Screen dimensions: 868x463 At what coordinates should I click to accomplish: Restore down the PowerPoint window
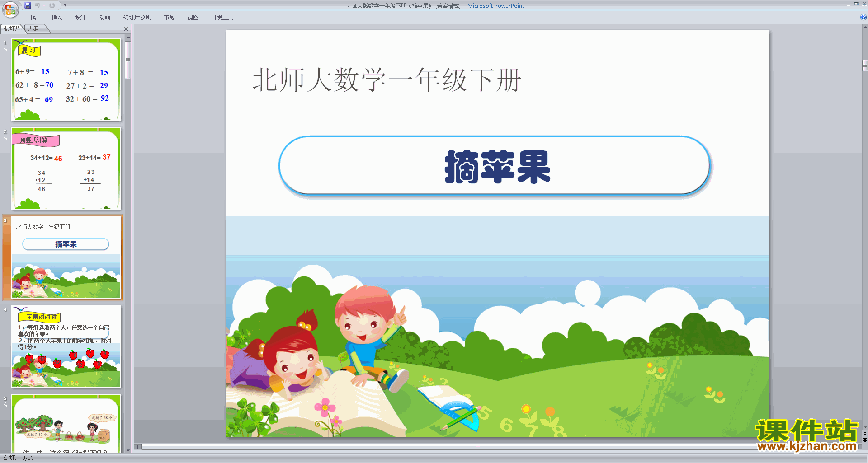[x=856, y=4]
